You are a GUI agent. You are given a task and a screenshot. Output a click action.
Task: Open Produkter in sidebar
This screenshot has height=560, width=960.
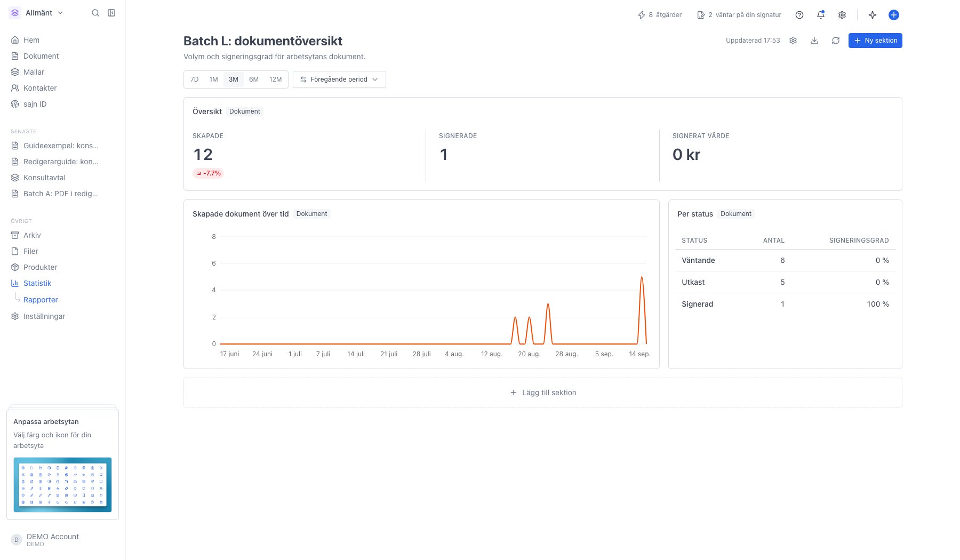[x=62, y=267]
